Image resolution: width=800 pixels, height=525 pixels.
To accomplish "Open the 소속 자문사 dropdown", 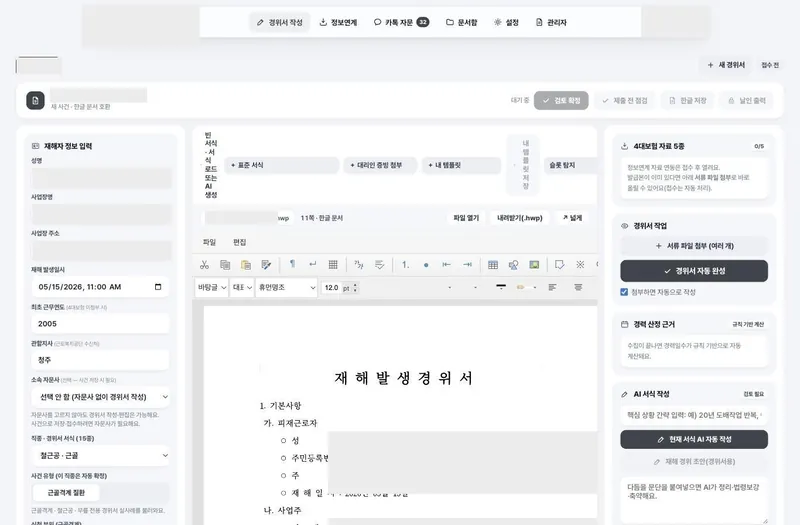I will pyautogui.click(x=101, y=397).
